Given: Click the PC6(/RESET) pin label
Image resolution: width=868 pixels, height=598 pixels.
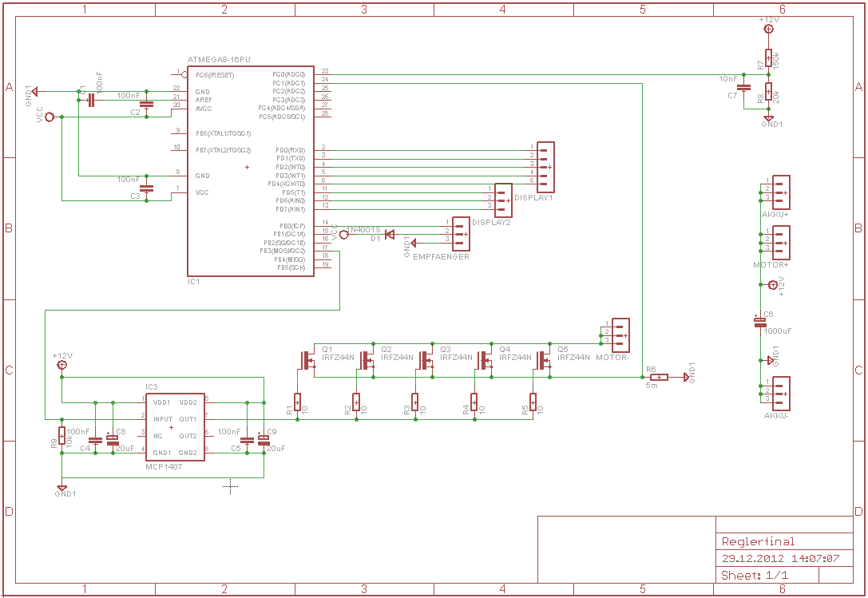Looking at the screenshot, I should [215, 75].
